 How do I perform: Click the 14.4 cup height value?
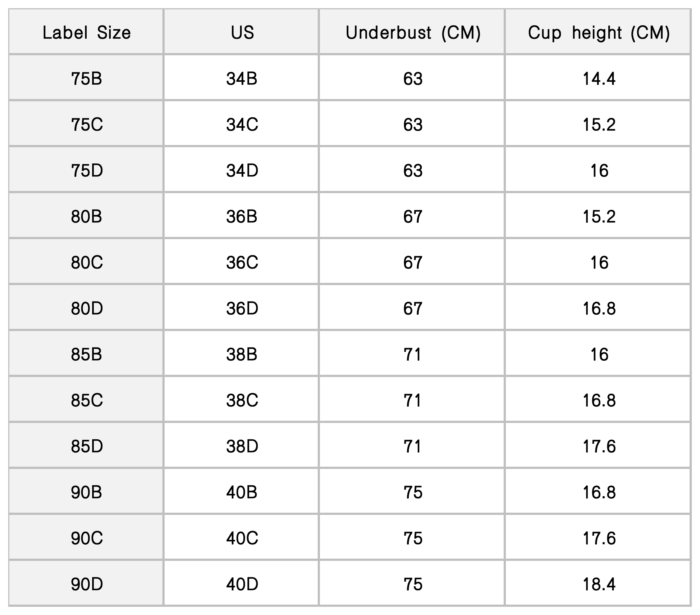point(599,79)
